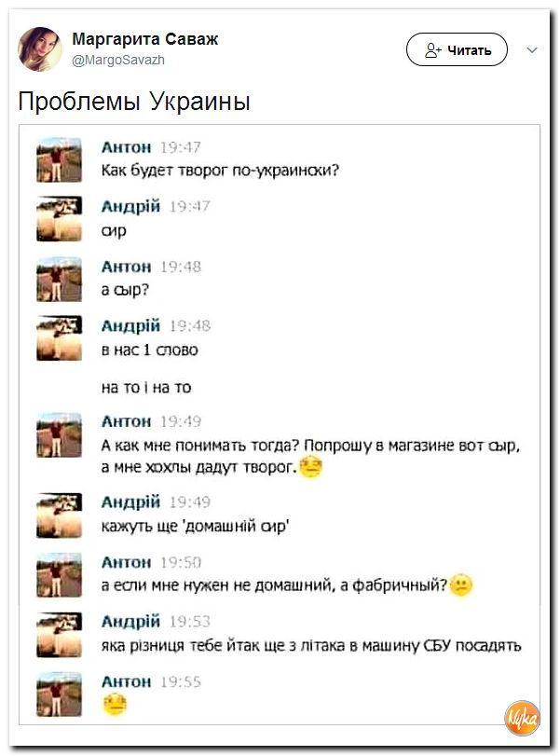Click the Читать follow button
560x756 pixels.
pos(457,49)
